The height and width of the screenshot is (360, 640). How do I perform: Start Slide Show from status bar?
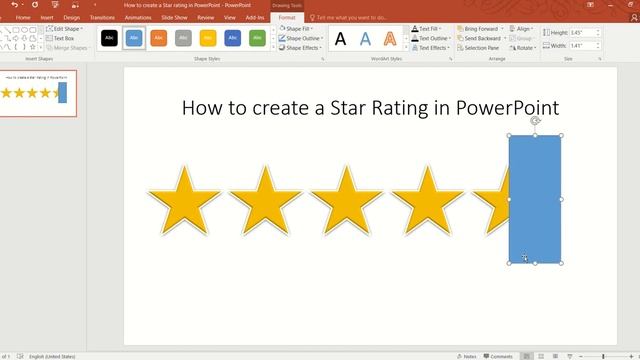click(x=570, y=356)
